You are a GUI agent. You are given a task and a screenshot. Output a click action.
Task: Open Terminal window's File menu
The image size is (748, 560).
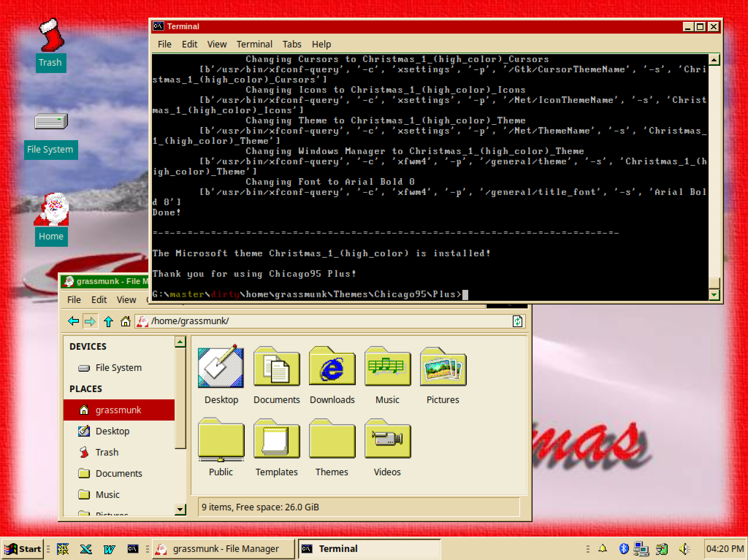tap(164, 44)
